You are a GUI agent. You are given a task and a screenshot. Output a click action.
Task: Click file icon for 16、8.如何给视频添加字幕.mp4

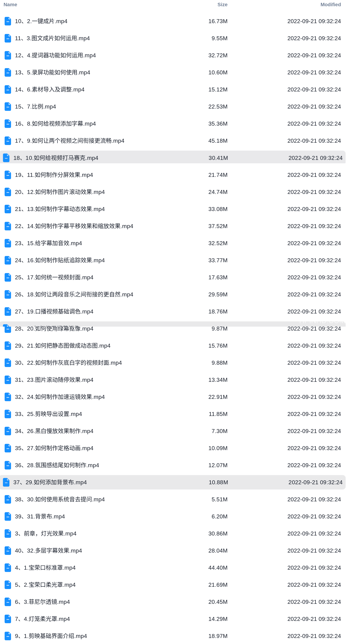point(8,124)
